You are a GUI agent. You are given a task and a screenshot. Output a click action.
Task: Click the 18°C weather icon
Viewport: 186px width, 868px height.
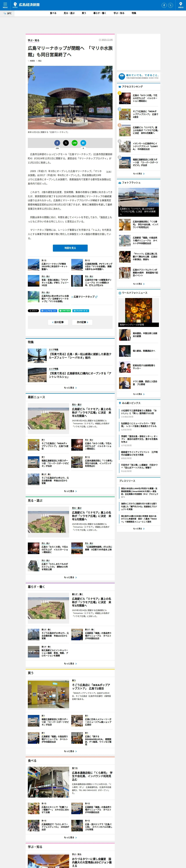(x=5, y=13)
